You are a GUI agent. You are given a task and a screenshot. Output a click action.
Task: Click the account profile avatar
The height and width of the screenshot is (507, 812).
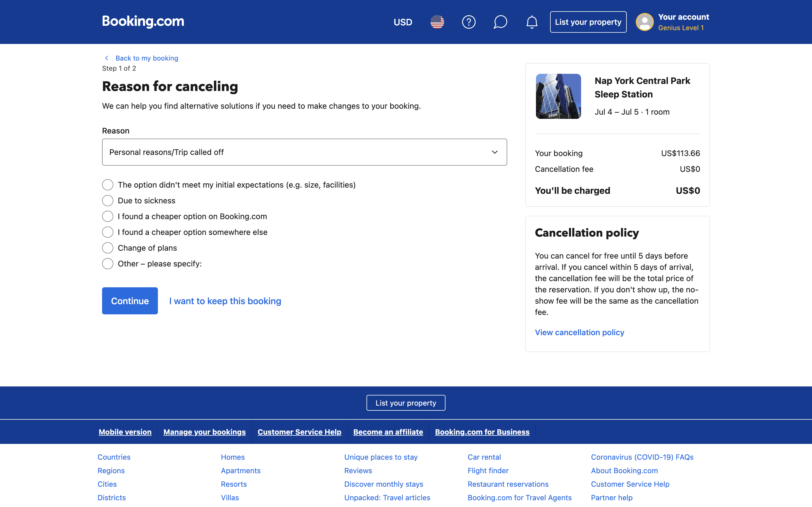tap(644, 22)
